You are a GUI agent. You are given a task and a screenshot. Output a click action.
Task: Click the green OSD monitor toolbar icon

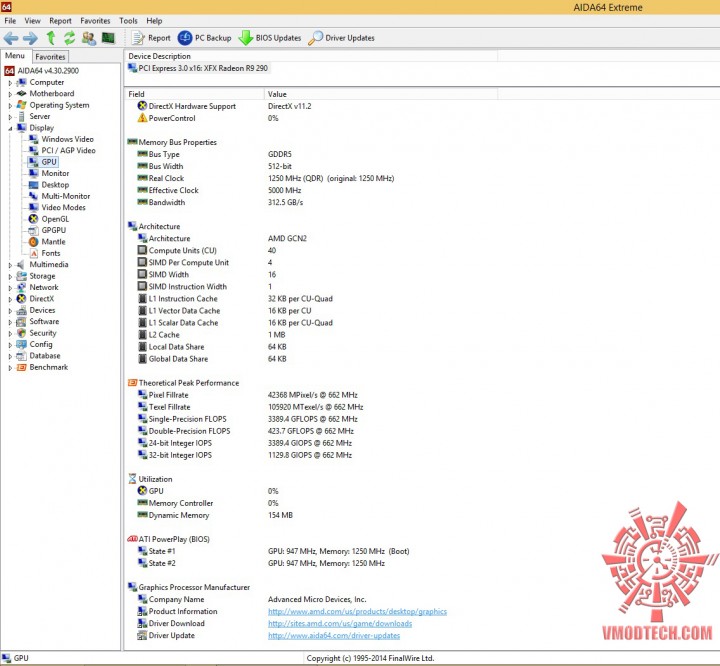click(x=108, y=38)
